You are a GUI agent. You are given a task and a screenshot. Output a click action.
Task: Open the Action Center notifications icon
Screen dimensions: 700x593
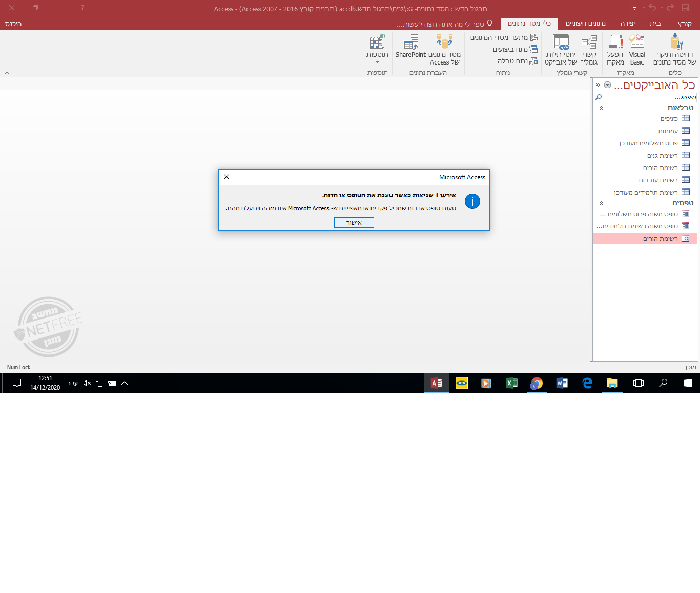click(17, 383)
